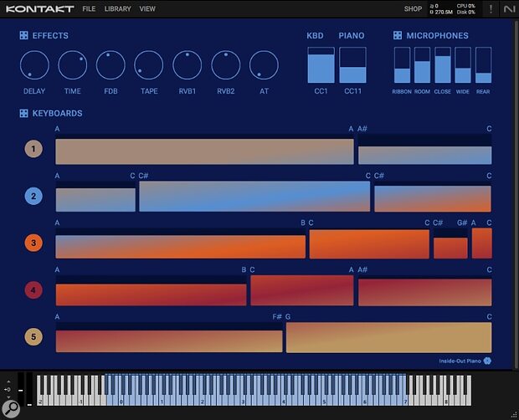Select keyboard 3 narrow zone A to C
519x420 pixels.
482,243
